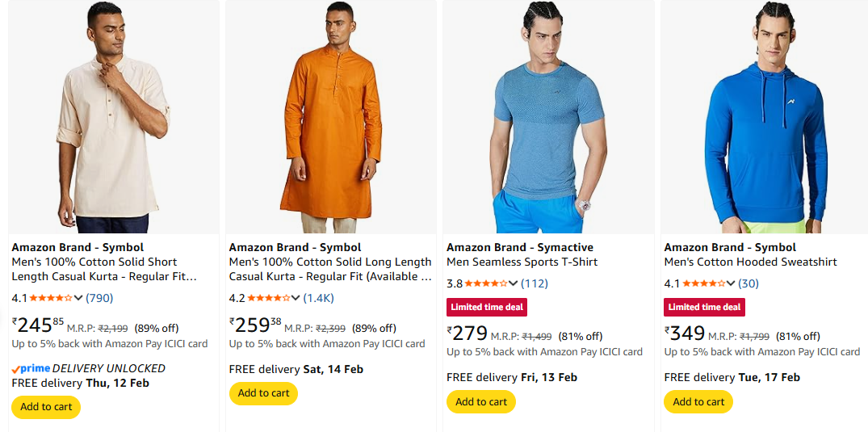Click the Prime logo under Short Kurta
Image resolution: width=868 pixels, height=432 pixels.
(x=31, y=368)
